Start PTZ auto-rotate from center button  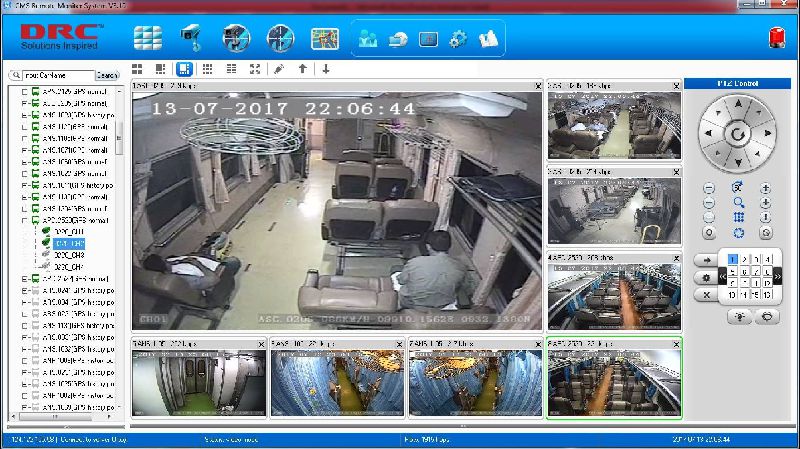click(738, 134)
